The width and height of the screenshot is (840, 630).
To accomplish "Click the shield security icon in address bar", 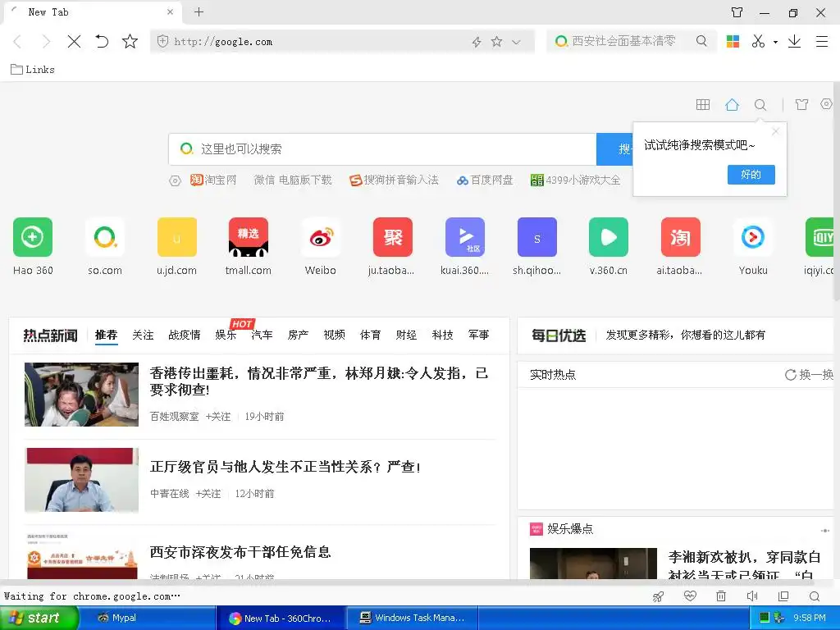I will [x=163, y=41].
